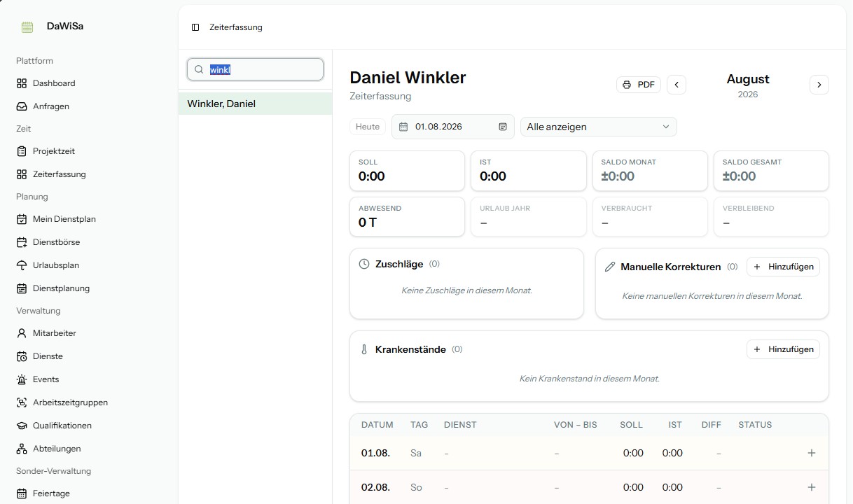Screen dimensions: 853x504
Task: Click the Qualifikationen graduation cap icon
Action: [22, 426]
